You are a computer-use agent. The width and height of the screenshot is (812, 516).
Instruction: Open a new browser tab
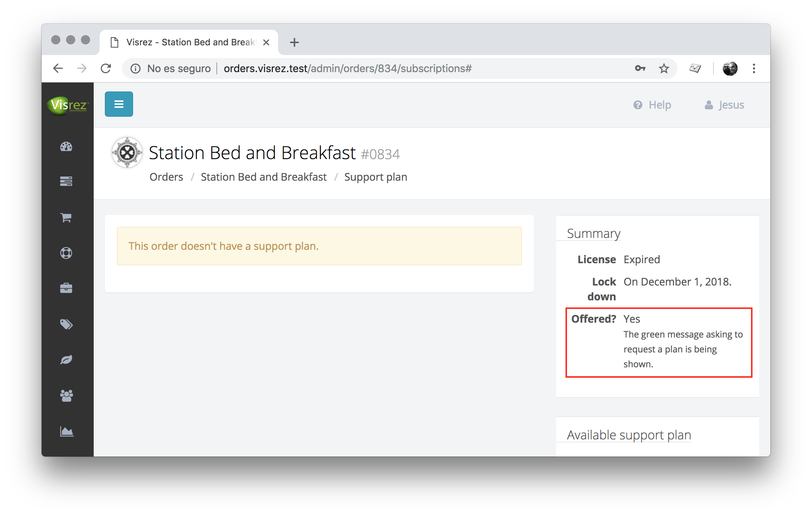(x=294, y=42)
